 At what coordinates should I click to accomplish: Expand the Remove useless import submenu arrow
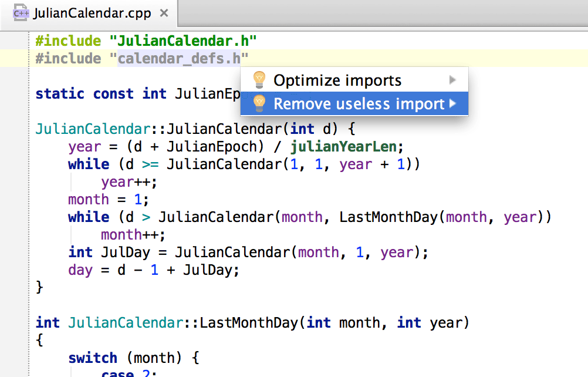pyautogui.click(x=452, y=104)
